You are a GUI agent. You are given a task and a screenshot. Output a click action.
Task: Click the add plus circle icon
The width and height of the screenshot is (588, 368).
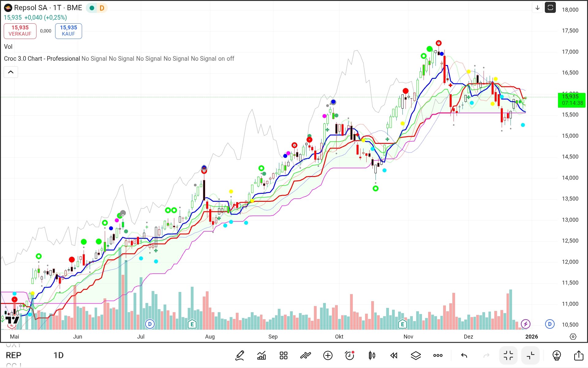pyautogui.click(x=328, y=355)
